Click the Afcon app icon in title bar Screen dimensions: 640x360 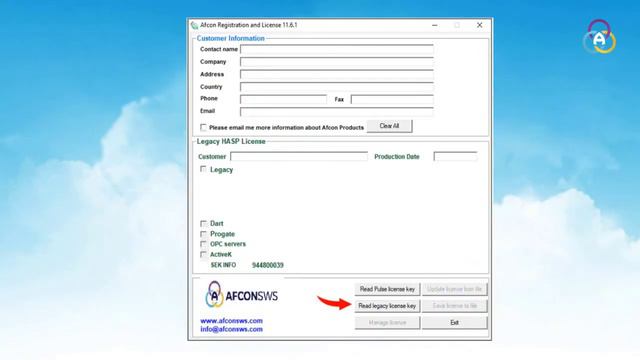coord(195,25)
